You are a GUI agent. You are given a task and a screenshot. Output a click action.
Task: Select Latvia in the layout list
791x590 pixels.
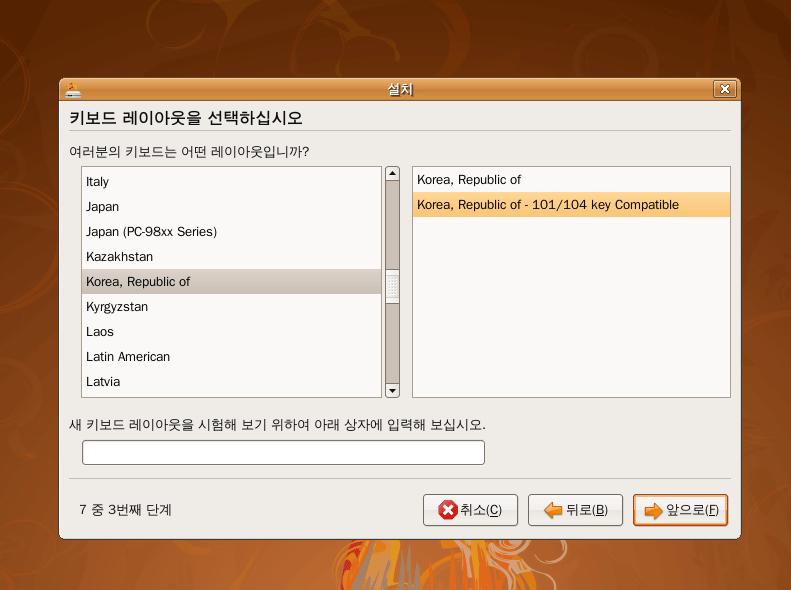coord(231,382)
